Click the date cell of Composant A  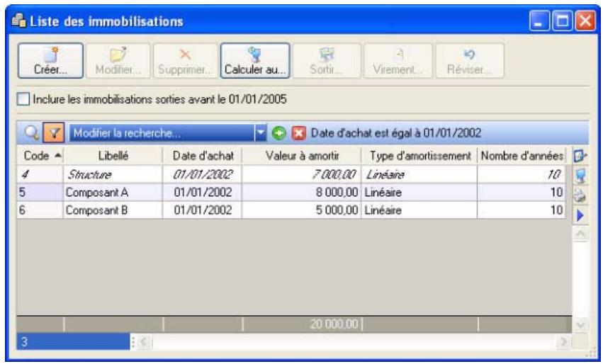point(202,192)
